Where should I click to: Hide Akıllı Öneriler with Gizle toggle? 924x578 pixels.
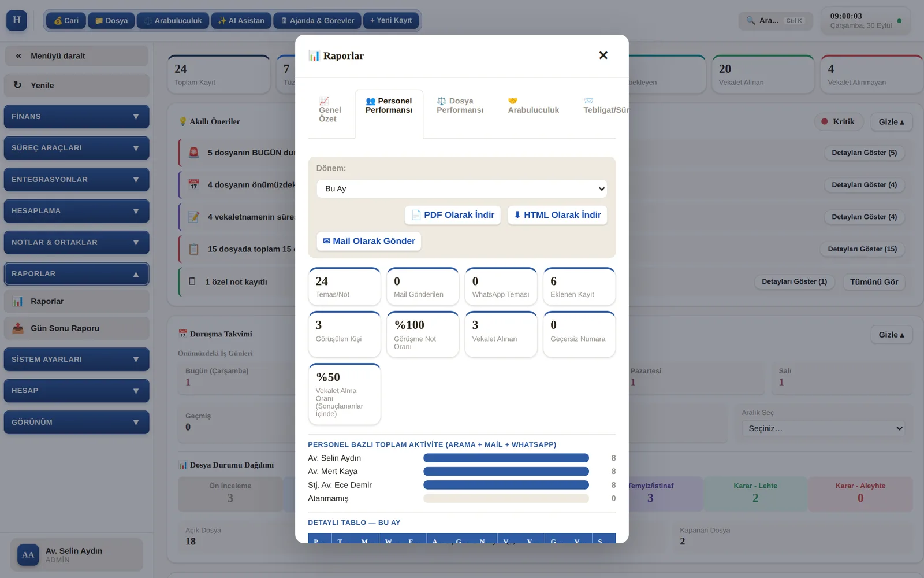click(x=892, y=122)
